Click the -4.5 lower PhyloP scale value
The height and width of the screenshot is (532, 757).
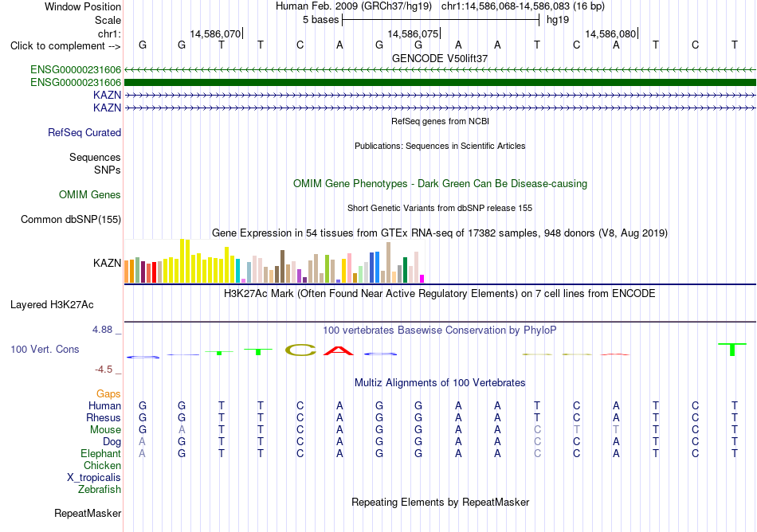click(104, 370)
